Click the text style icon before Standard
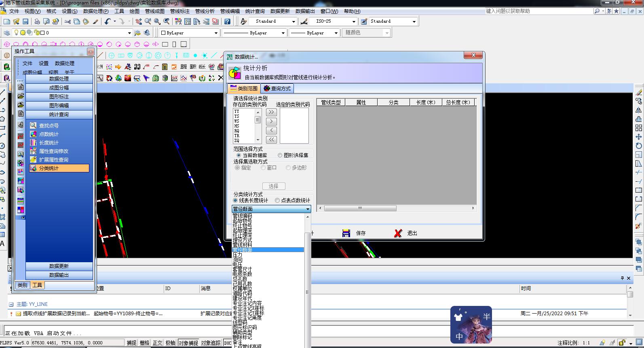The width and height of the screenshot is (644, 348). click(x=243, y=21)
